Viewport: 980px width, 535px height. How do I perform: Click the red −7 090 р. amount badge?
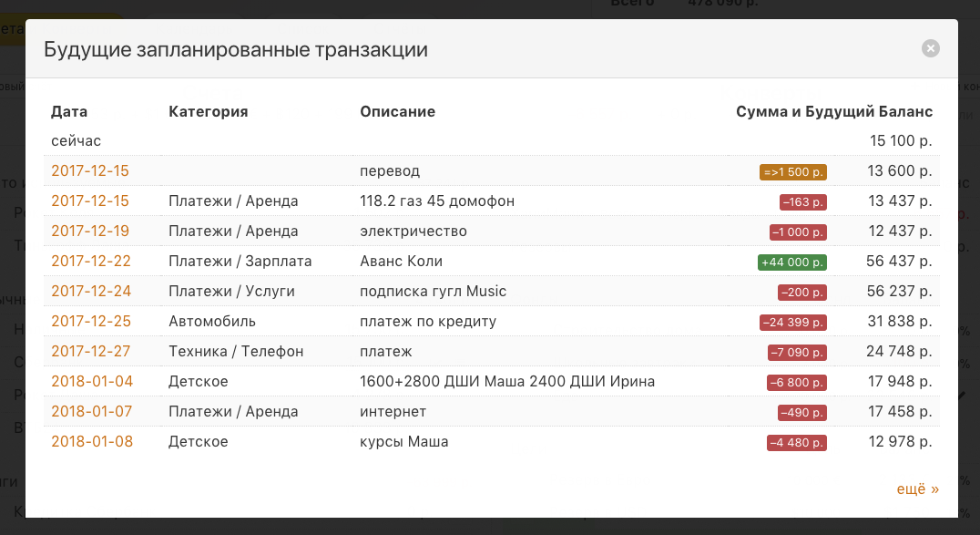797,352
